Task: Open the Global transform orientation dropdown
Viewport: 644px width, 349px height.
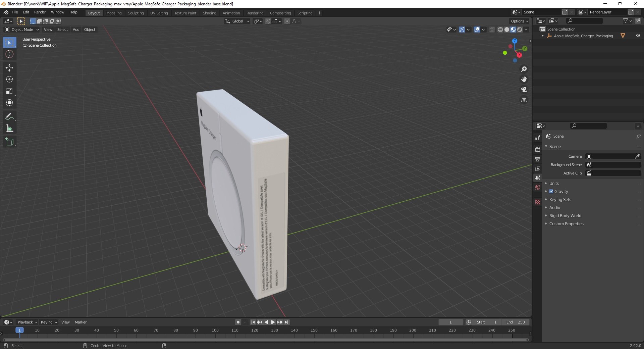Action: pos(237,21)
